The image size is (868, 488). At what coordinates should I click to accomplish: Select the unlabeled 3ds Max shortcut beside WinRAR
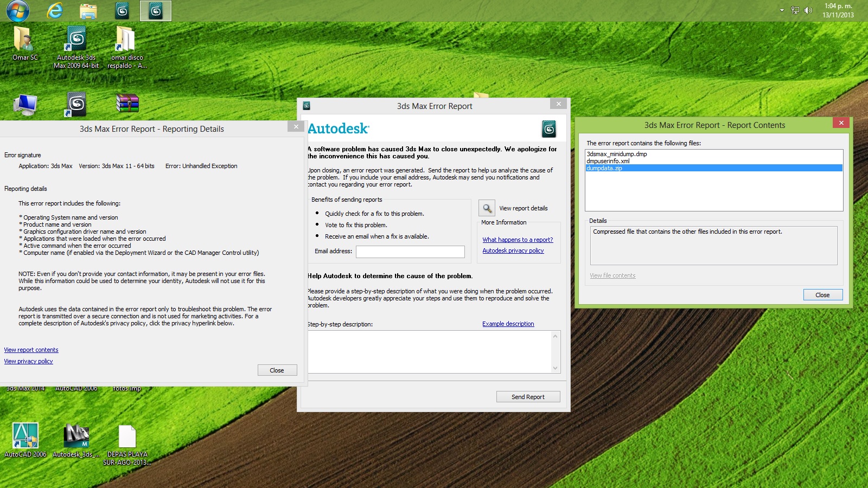pyautogui.click(x=76, y=104)
